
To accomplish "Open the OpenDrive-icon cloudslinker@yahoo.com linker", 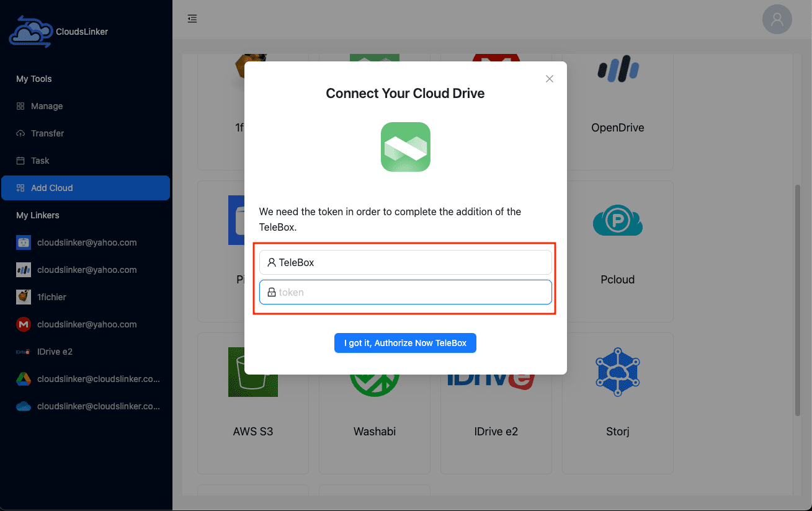I will 86,270.
